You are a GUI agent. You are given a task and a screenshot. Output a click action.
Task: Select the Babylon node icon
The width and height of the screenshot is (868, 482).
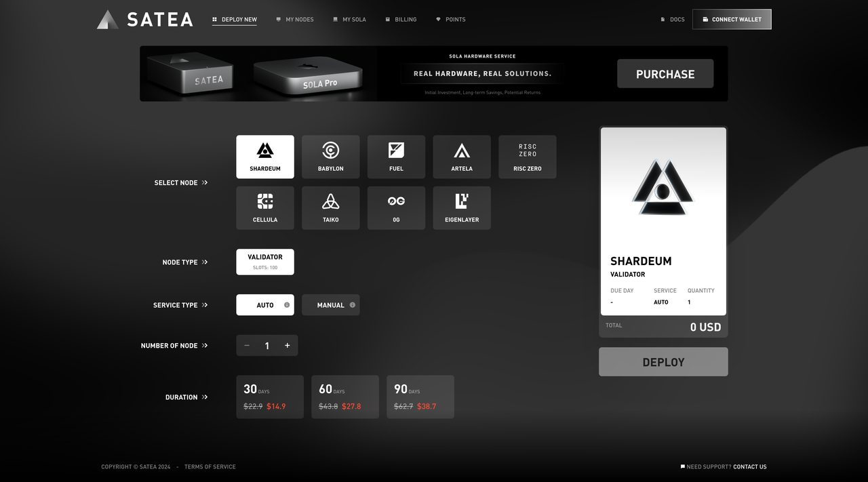330,150
